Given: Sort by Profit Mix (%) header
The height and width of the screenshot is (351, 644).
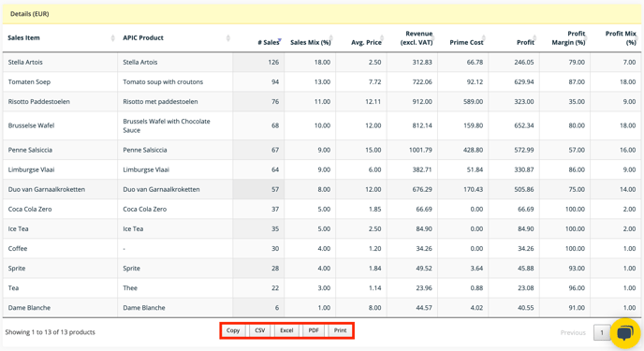Looking at the screenshot, I should coord(621,37).
